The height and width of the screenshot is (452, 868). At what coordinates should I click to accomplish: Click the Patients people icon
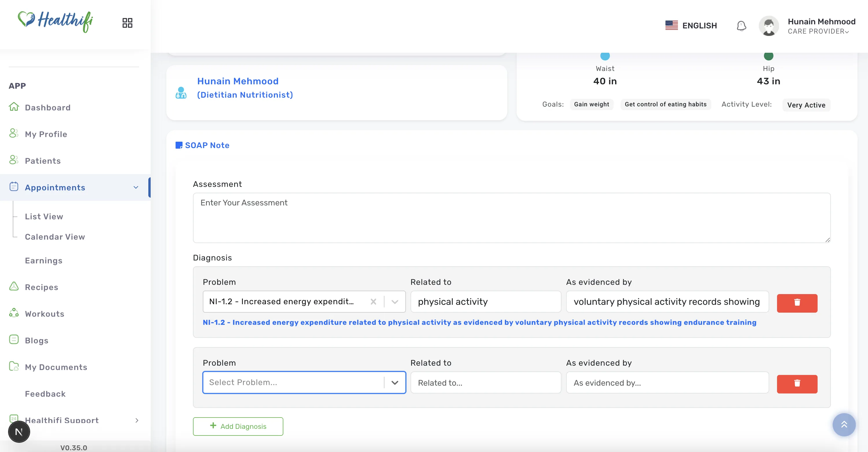point(14,160)
